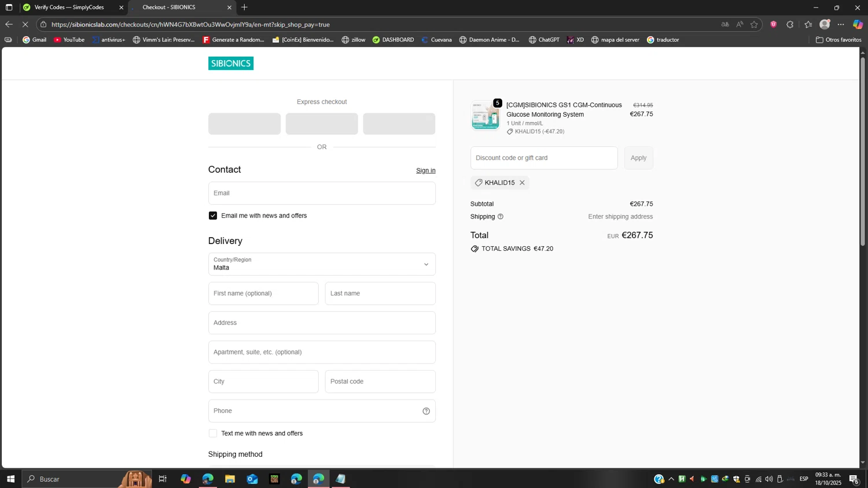
Task: Click the City field
Action: point(263,382)
